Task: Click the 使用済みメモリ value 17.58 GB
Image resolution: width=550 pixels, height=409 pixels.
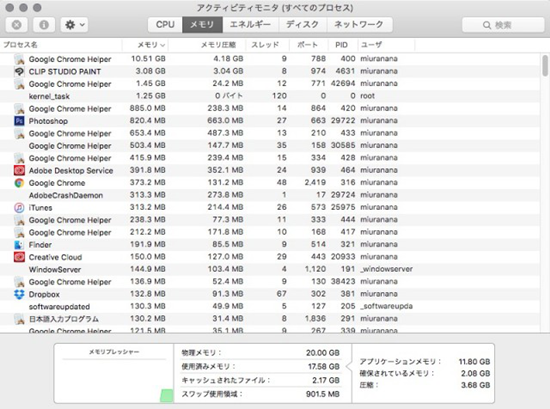Action: [x=324, y=367]
